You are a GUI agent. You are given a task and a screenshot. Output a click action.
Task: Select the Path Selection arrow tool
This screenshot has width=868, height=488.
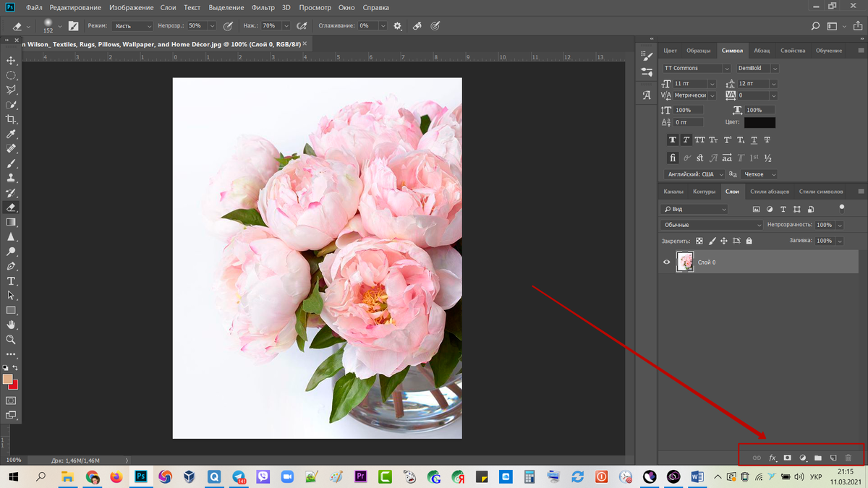pos(11,296)
